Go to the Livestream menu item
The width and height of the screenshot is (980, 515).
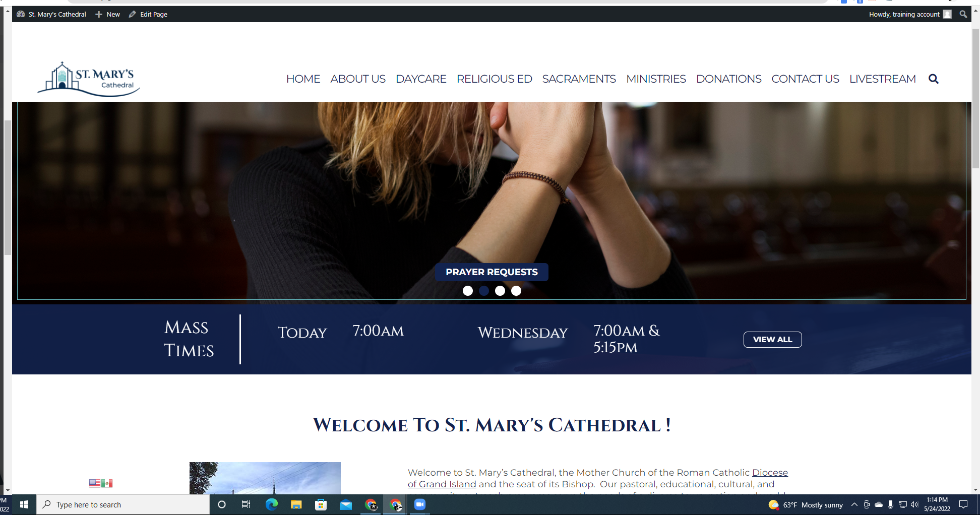point(882,79)
